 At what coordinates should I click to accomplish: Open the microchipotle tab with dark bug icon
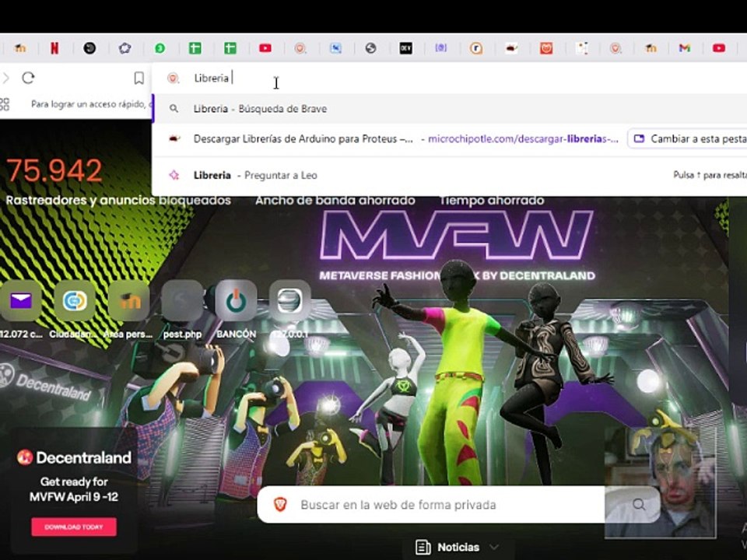[511, 48]
